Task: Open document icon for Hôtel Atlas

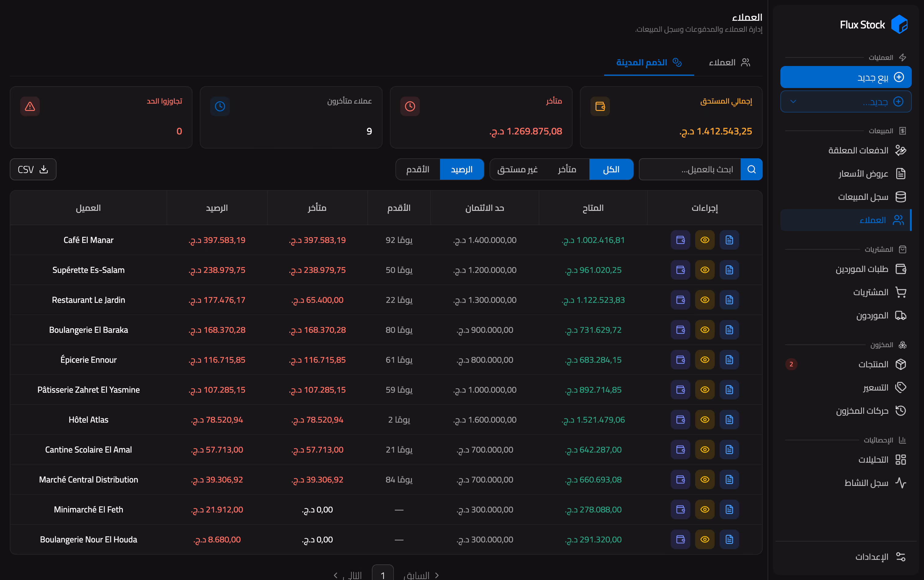Action: coord(729,420)
